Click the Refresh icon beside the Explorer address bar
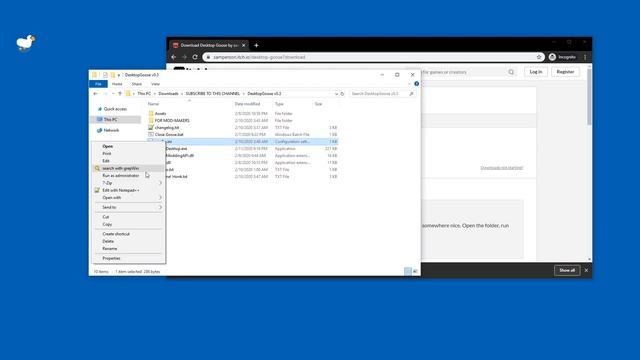Screen dimensions: 640x360 [x=342, y=94]
